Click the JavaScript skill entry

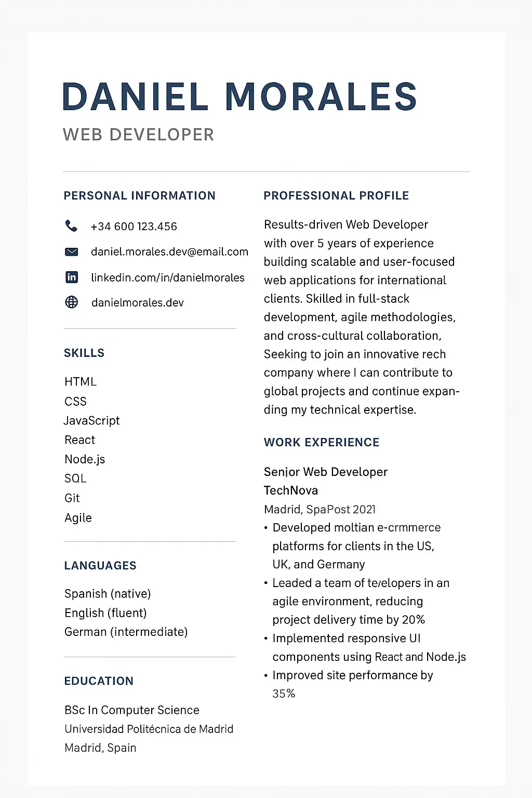[x=92, y=420]
